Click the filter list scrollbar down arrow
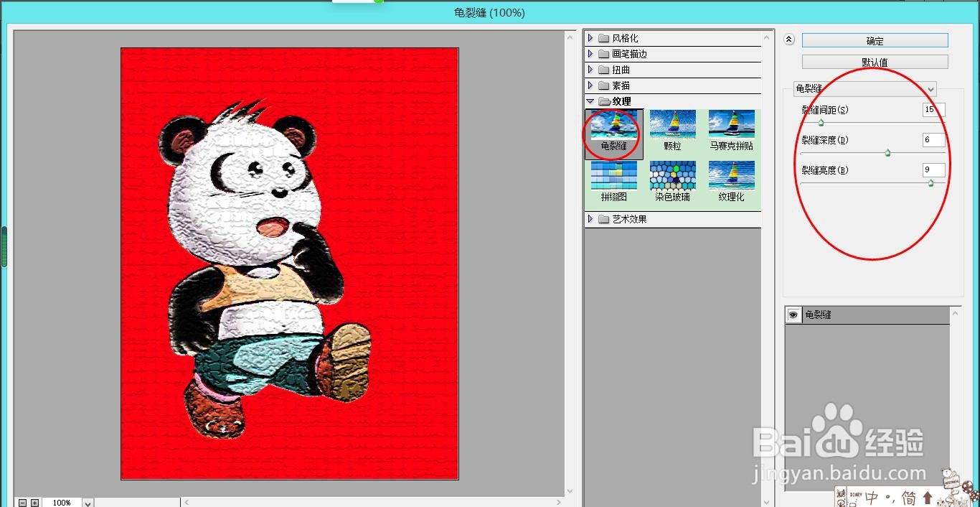The width and height of the screenshot is (980, 507). point(768,501)
